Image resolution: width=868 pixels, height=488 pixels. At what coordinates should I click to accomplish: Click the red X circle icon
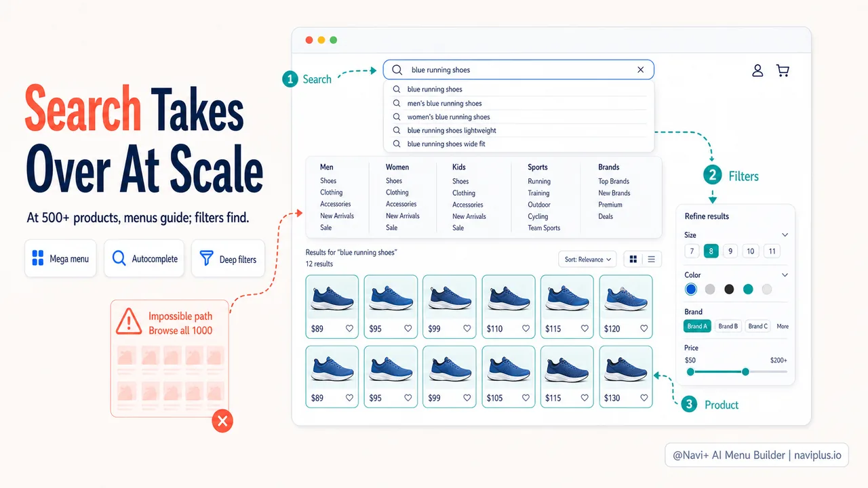pyautogui.click(x=222, y=421)
